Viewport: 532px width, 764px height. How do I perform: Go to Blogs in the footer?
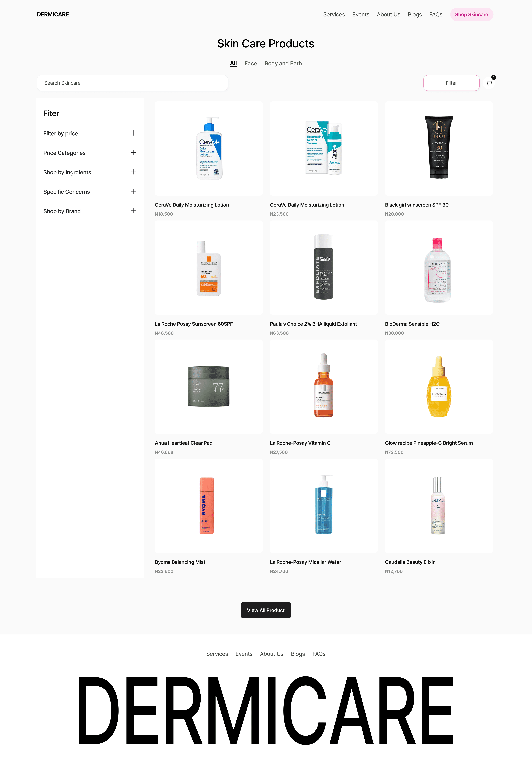coord(298,654)
